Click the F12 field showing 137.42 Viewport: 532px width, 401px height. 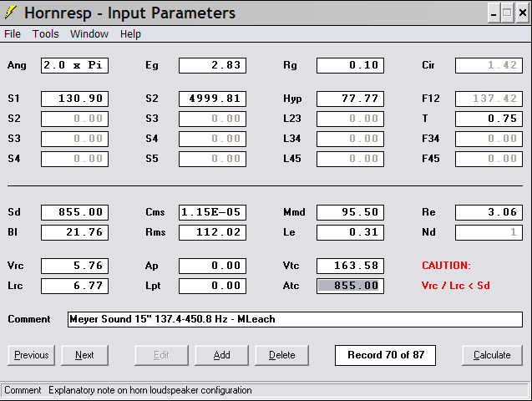coord(489,99)
